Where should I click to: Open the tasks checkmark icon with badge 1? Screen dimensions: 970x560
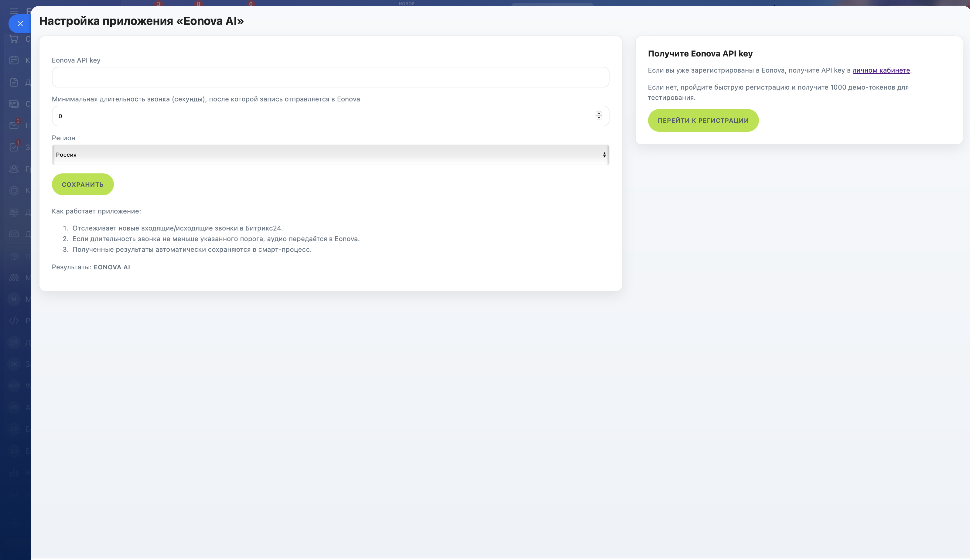[x=14, y=147]
